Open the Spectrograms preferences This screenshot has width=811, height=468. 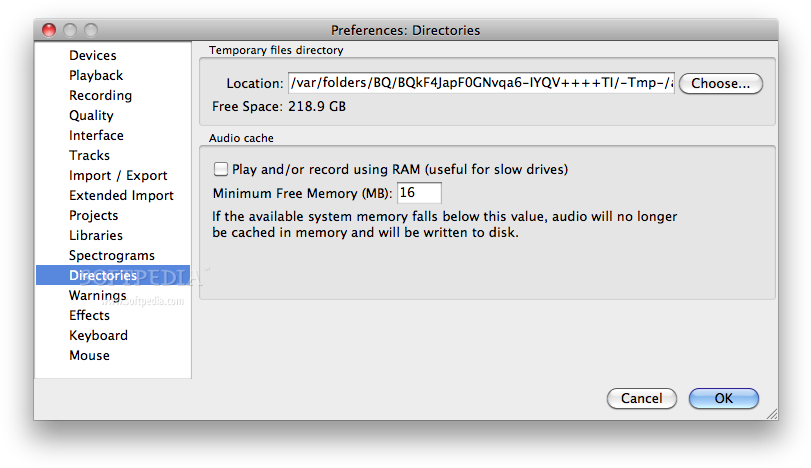(112, 255)
